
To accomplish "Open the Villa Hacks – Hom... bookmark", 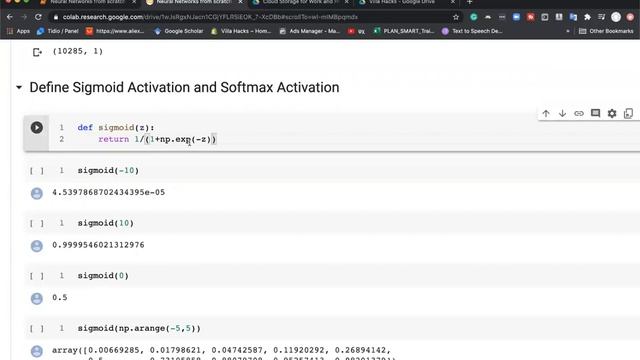I will pyautogui.click(x=241, y=31).
